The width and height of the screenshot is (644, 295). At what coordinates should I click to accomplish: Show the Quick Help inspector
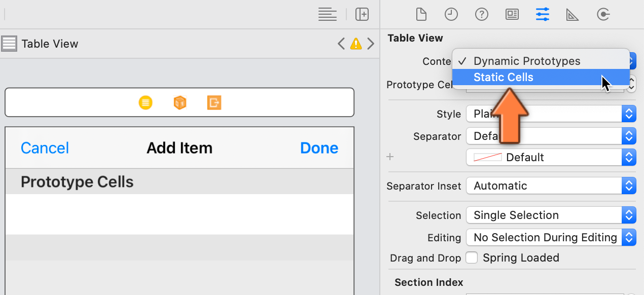[x=481, y=14]
